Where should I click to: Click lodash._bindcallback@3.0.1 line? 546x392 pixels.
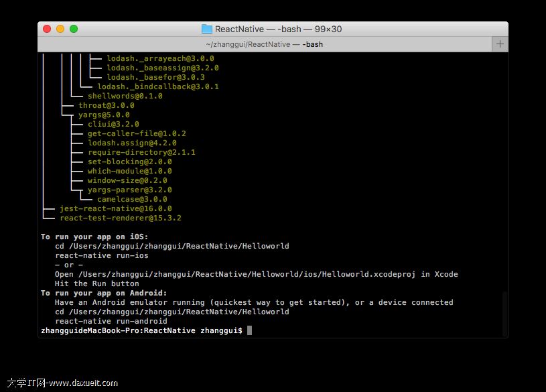[158, 86]
